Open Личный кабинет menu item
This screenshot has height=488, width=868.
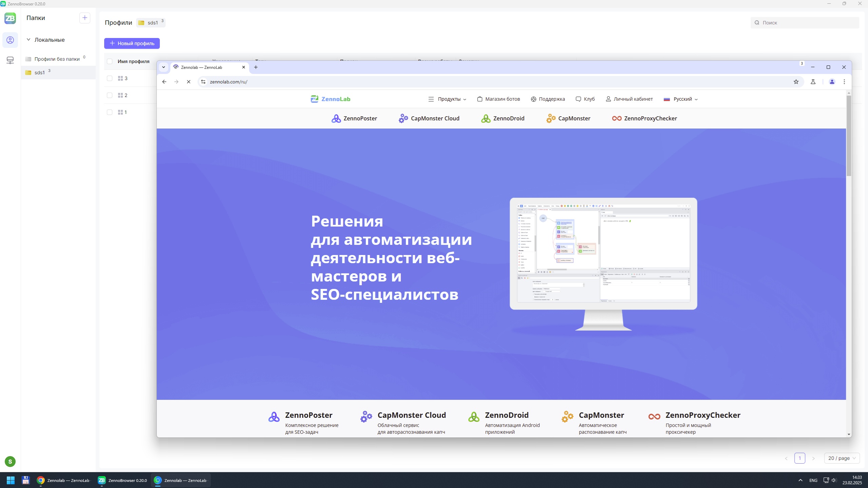coord(629,99)
